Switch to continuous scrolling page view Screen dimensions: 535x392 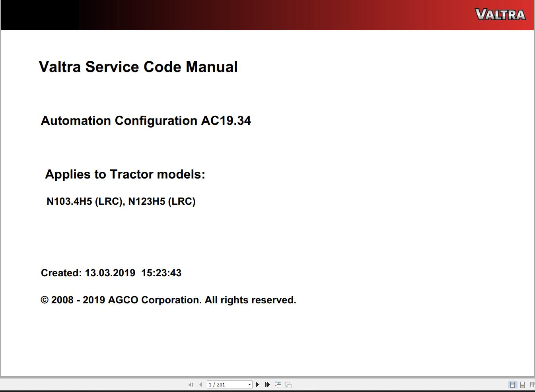(522, 384)
